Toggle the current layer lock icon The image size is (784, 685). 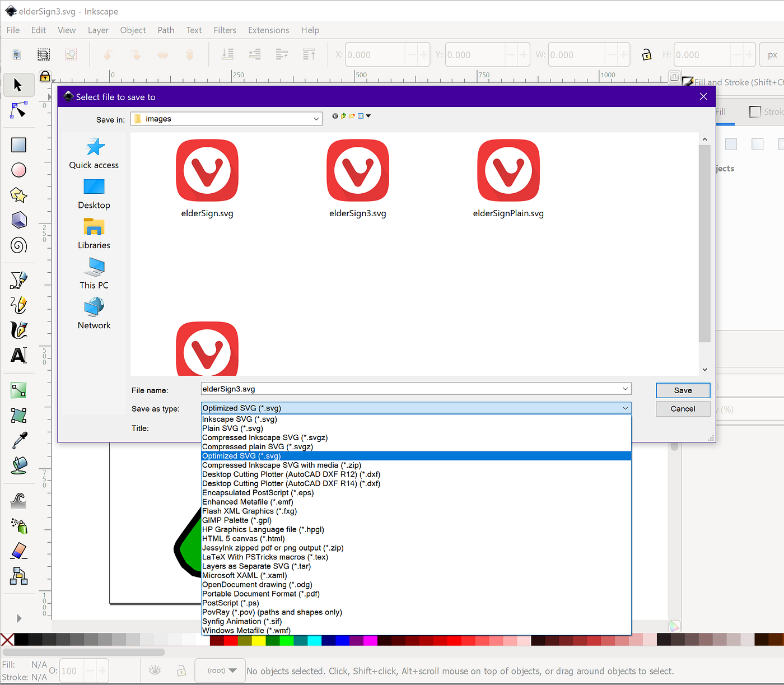[x=181, y=670]
